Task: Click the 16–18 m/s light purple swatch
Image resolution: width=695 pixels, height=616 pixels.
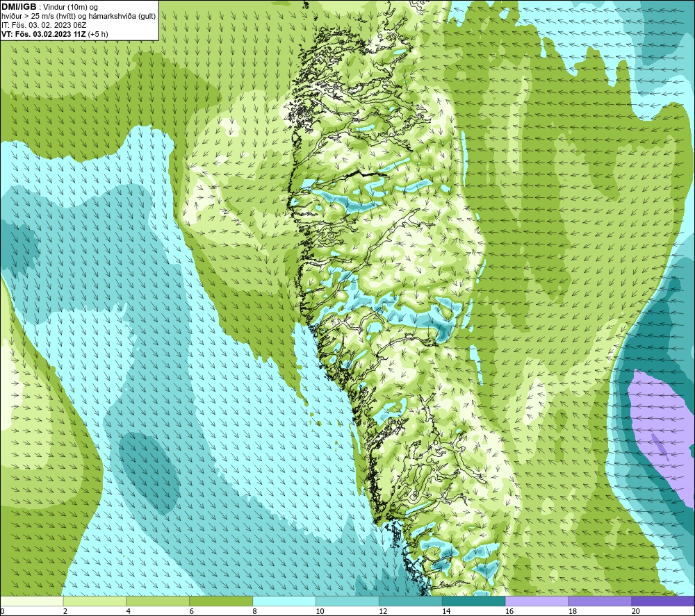Action: (x=537, y=601)
